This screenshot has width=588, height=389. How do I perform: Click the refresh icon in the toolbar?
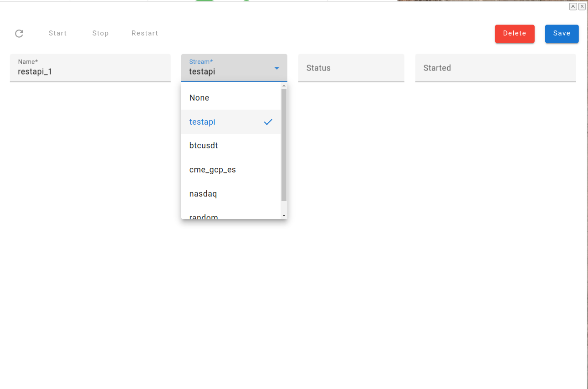19,33
